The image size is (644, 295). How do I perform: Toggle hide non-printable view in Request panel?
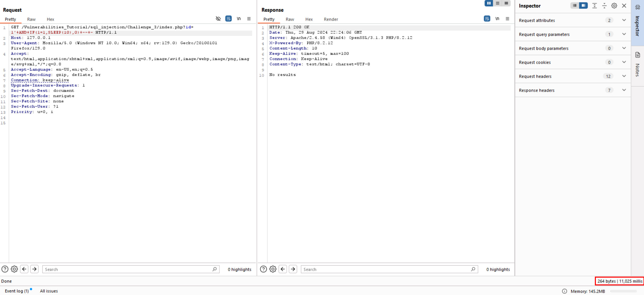(x=218, y=19)
